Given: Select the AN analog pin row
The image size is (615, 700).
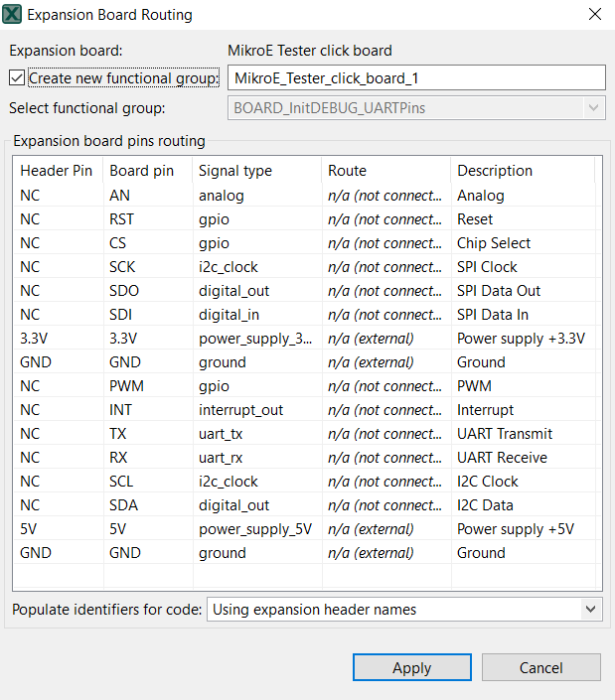Looking at the screenshot, I should click(x=119, y=196).
